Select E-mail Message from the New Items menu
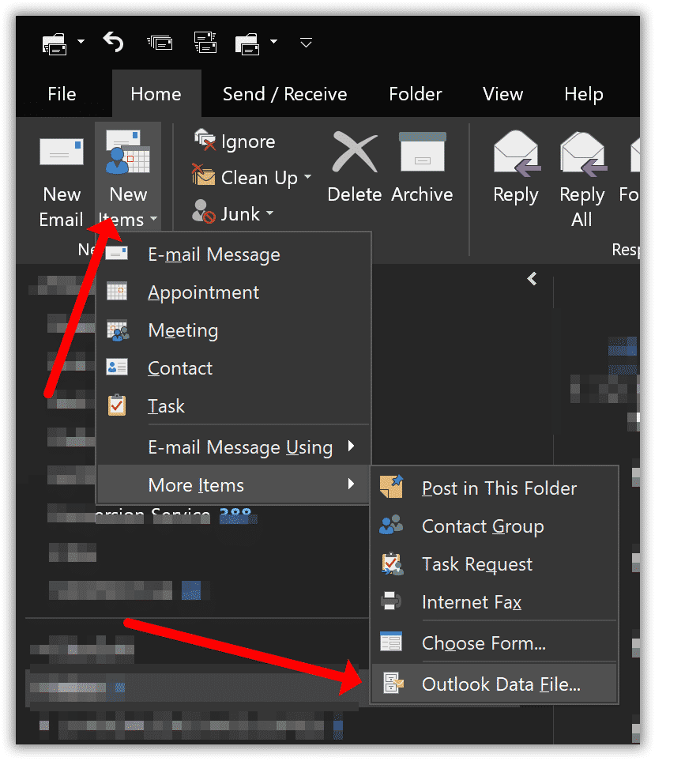Screen dimensions: 700x780 point(234,254)
